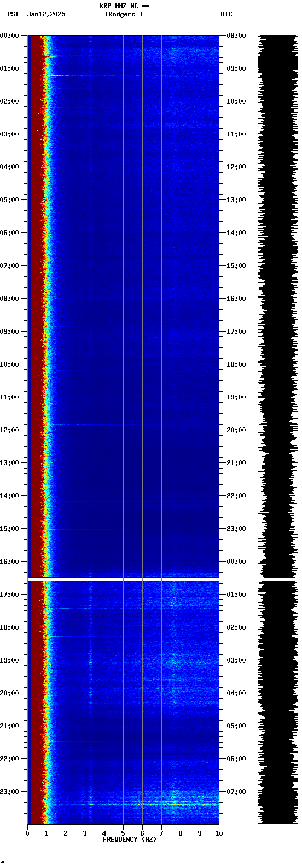The image size is (302, 868).
Task: Pick the '06:00' label on the UTC axis
Action: point(236,759)
